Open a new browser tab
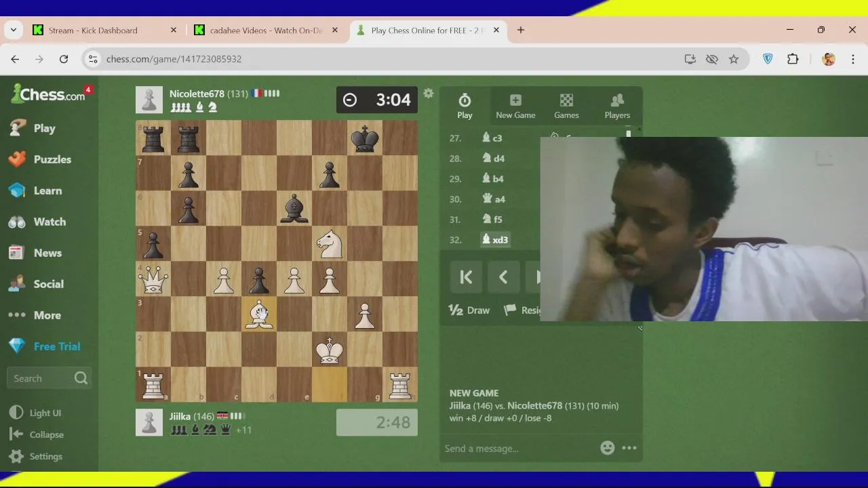This screenshot has height=488, width=868. (521, 30)
